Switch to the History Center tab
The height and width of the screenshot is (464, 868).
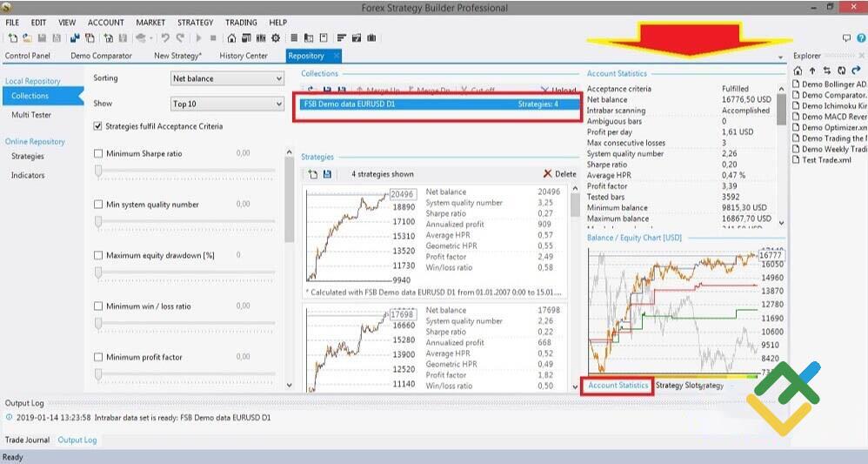point(244,56)
